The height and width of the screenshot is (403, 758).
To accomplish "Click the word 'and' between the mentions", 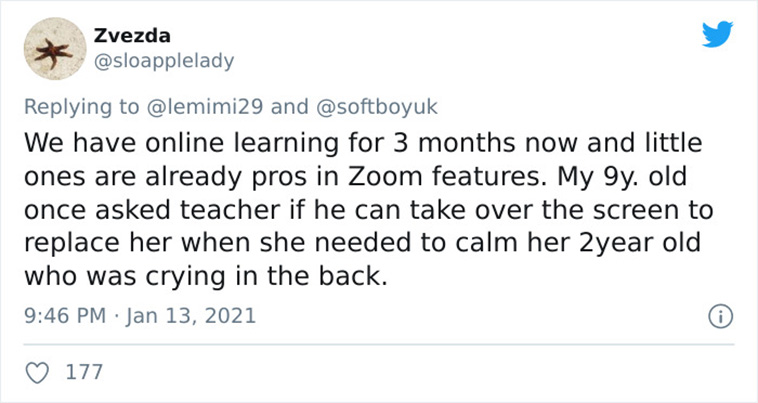I will point(289,107).
